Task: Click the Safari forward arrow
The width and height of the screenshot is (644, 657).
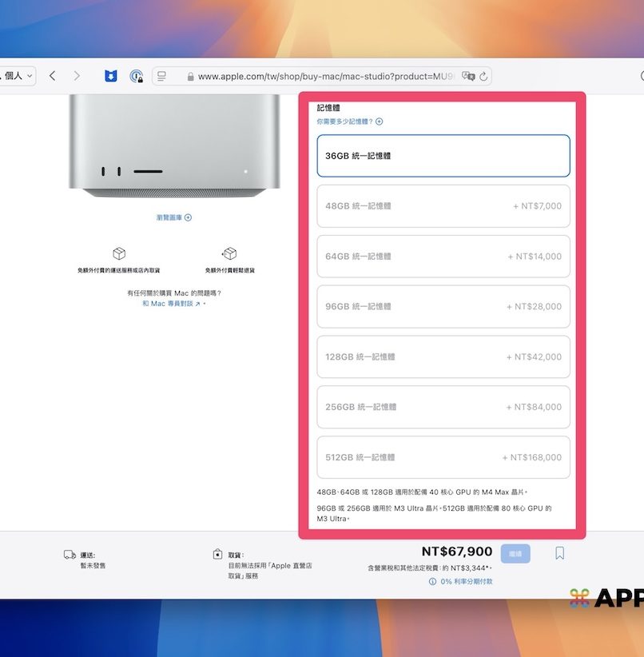Action: 77,76
